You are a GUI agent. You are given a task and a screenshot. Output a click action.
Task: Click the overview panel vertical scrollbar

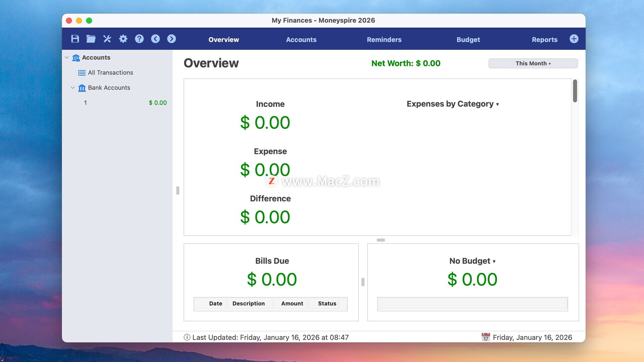[x=575, y=91]
